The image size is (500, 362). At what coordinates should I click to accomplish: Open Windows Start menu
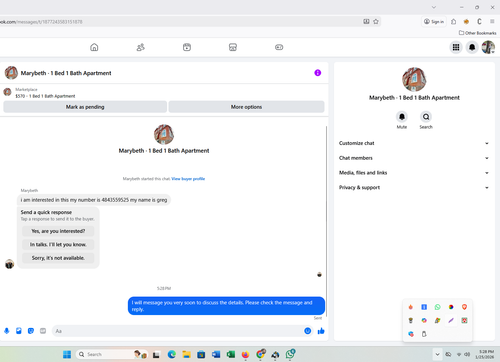(x=67, y=354)
